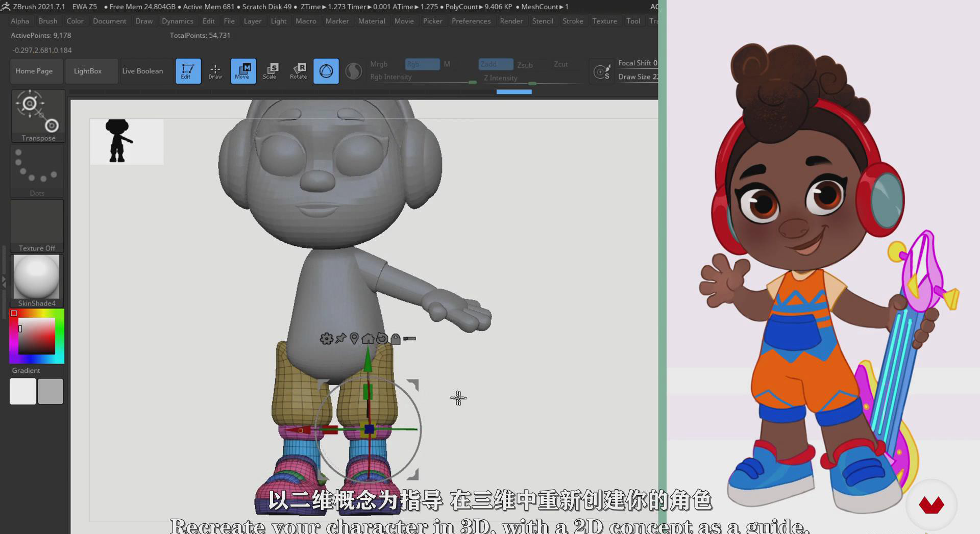Click the Live Boolean button
This screenshot has width=980, height=534.
(x=142, y=71)
